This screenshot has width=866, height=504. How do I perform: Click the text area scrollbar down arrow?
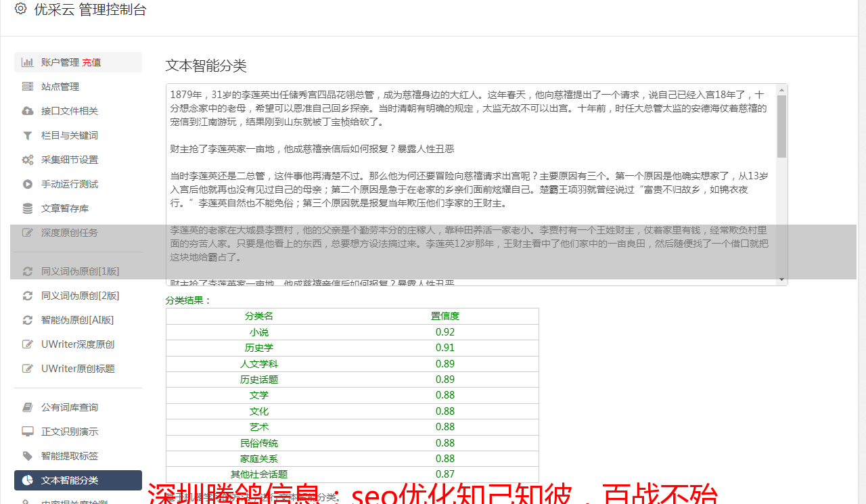(782, 279)
